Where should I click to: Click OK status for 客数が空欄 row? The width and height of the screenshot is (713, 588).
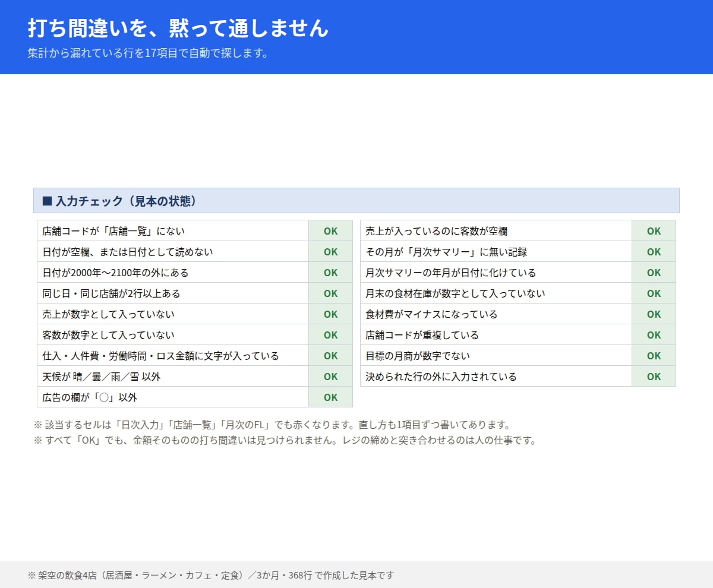click(654, 231)
